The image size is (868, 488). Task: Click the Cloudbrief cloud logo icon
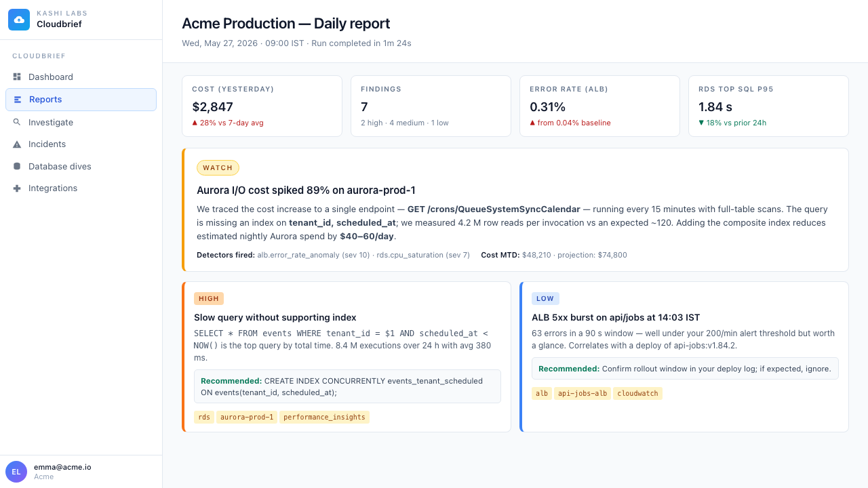pos(19,20)
